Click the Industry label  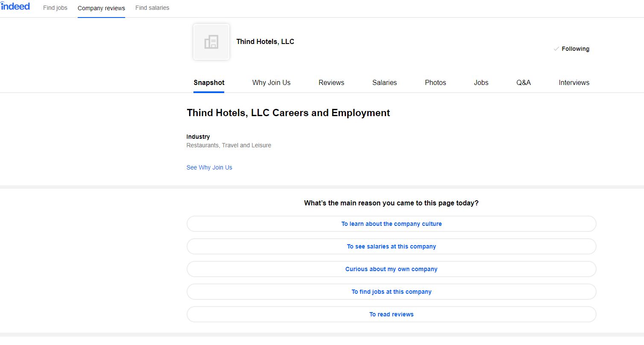(x=198, y=137)
